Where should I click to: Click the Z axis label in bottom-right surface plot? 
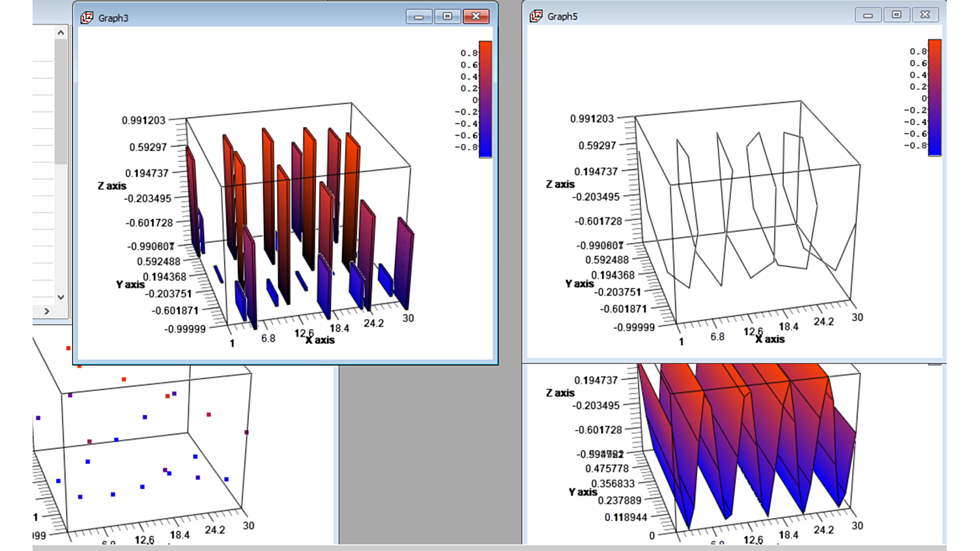tap(560, 393)
